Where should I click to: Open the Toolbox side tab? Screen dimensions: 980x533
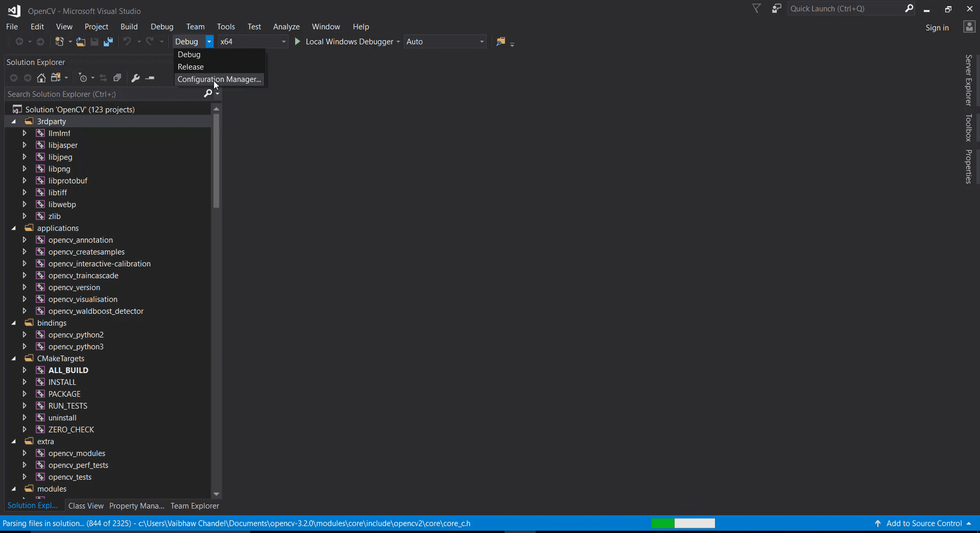coord(968,128)
